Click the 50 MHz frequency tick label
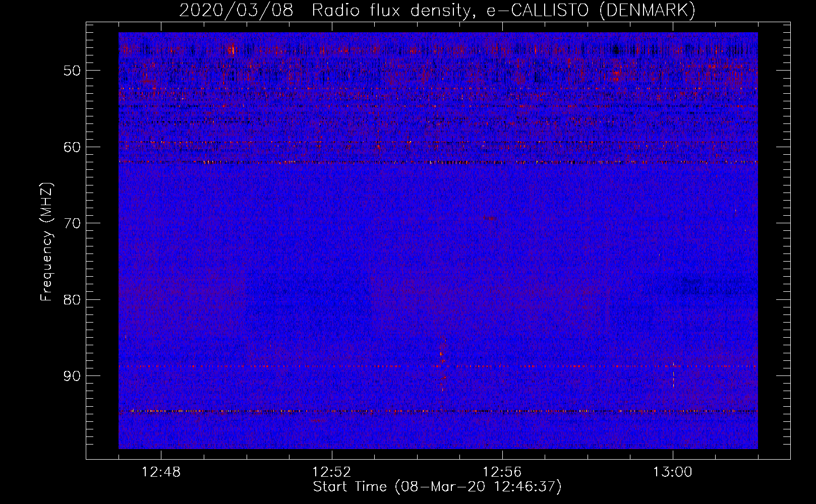This screenshot has width=816, height=504. [72, 71]
